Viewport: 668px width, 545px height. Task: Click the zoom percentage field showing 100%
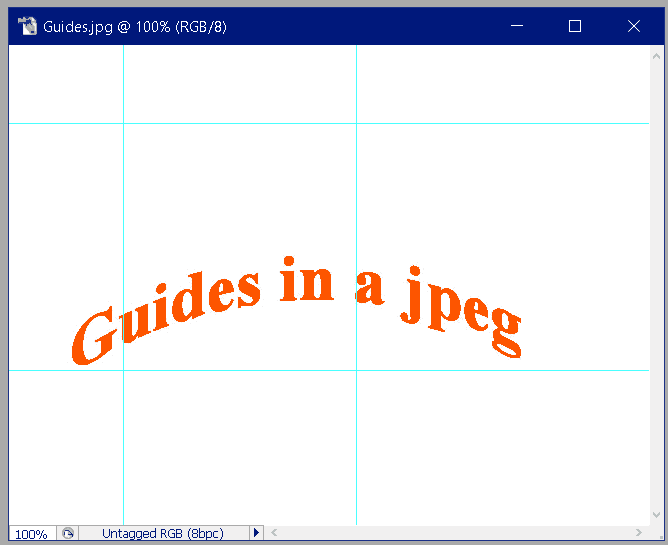coord(32,533)
